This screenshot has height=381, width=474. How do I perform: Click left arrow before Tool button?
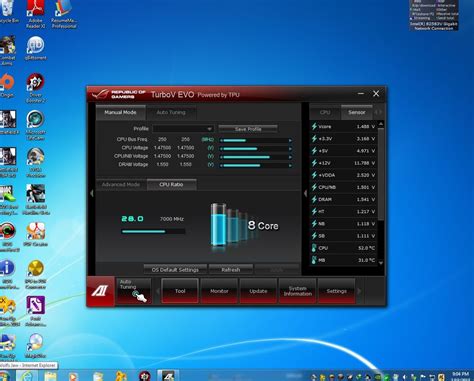158,291
